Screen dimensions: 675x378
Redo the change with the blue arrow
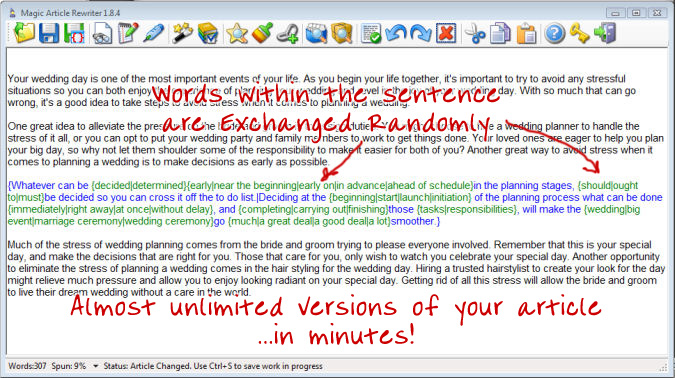click(421, 33)
